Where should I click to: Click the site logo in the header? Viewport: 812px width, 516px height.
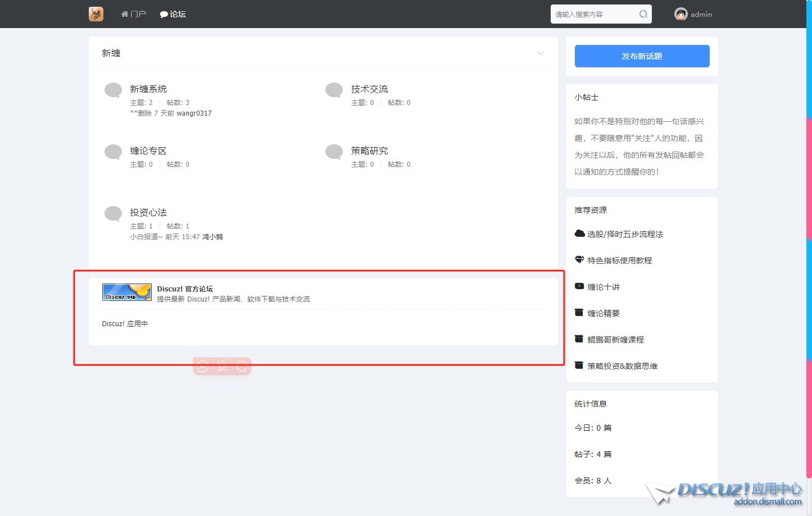pyautogui.click(x=96, y=14)
